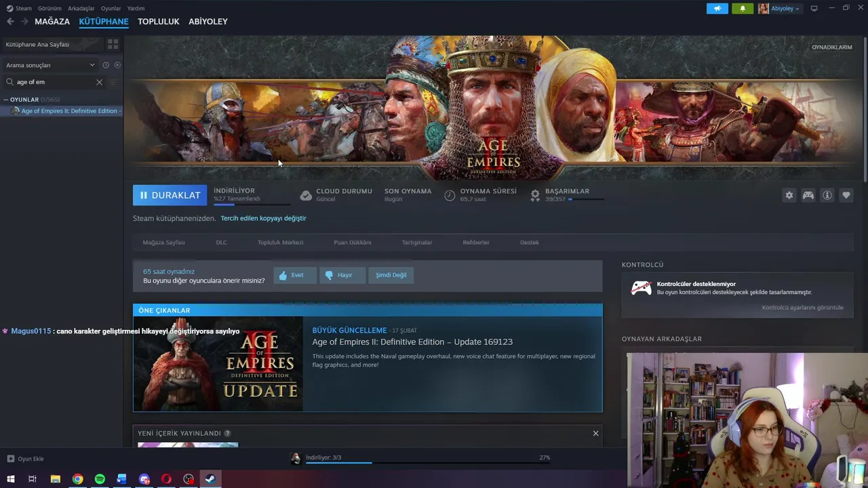The width and height of the screenshot is (868, 488).
Task: Open Topluluk Merkezi link
Action: point(280,242)
